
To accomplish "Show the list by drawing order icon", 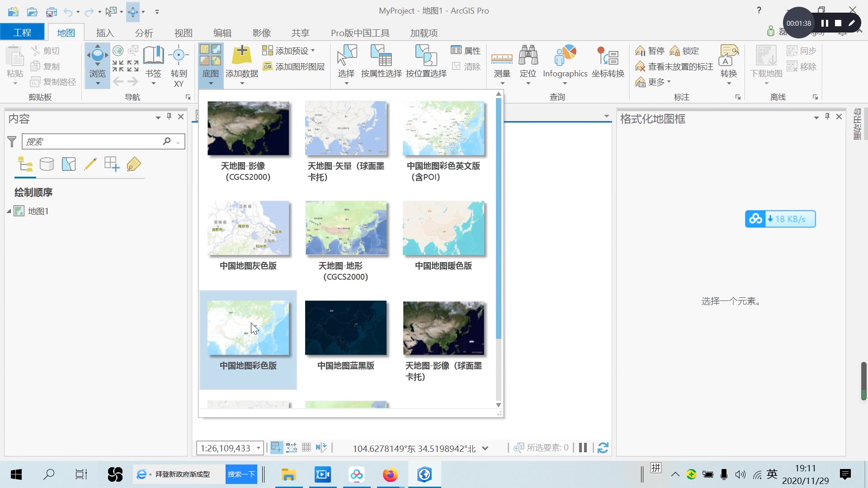I will click(x=25, y=164).
